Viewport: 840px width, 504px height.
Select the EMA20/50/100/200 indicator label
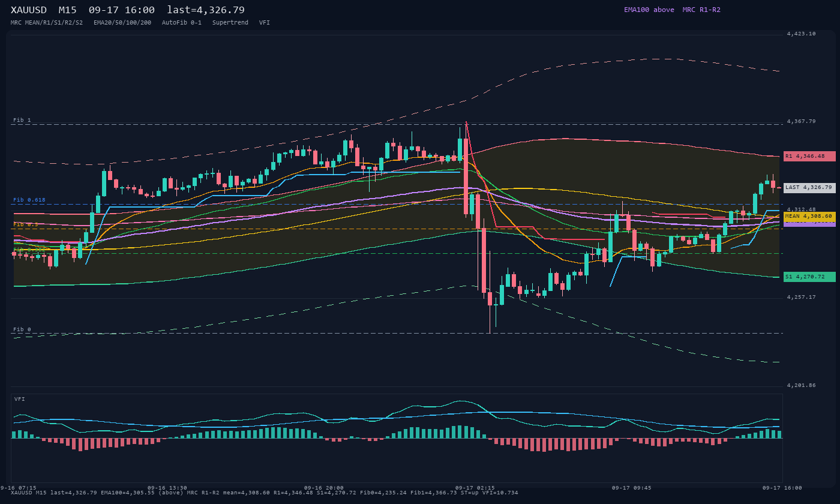122,23
